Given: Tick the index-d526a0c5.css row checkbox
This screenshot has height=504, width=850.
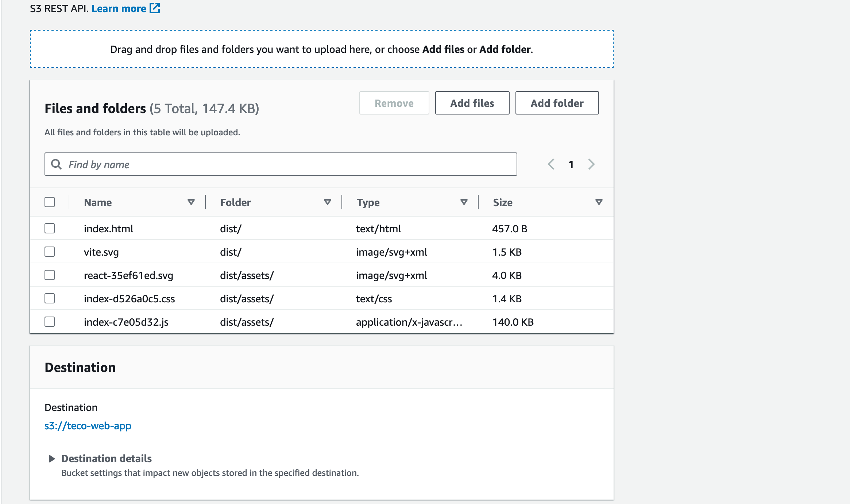Looking at the screenshot, I should 50,298.
